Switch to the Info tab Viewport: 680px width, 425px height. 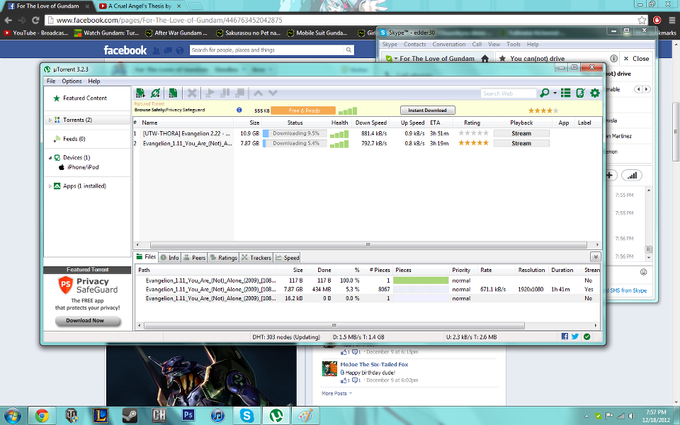(170, 258)
